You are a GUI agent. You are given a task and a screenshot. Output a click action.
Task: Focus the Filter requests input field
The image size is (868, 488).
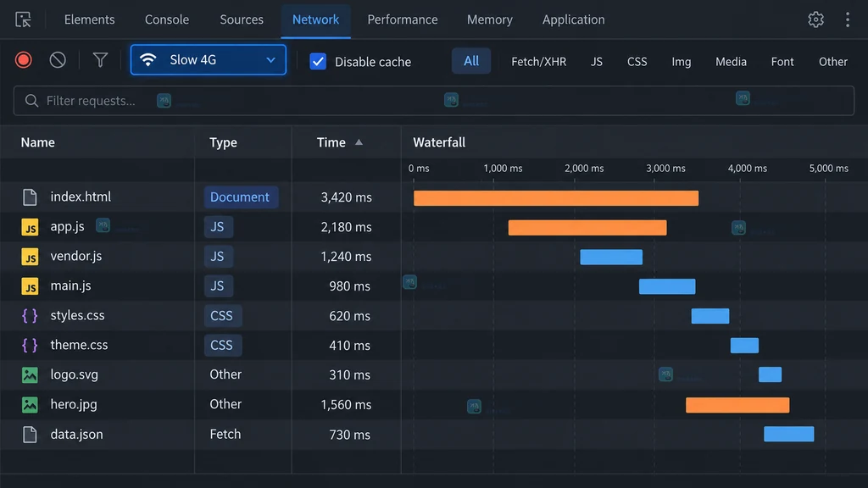(x=434, y=101)
